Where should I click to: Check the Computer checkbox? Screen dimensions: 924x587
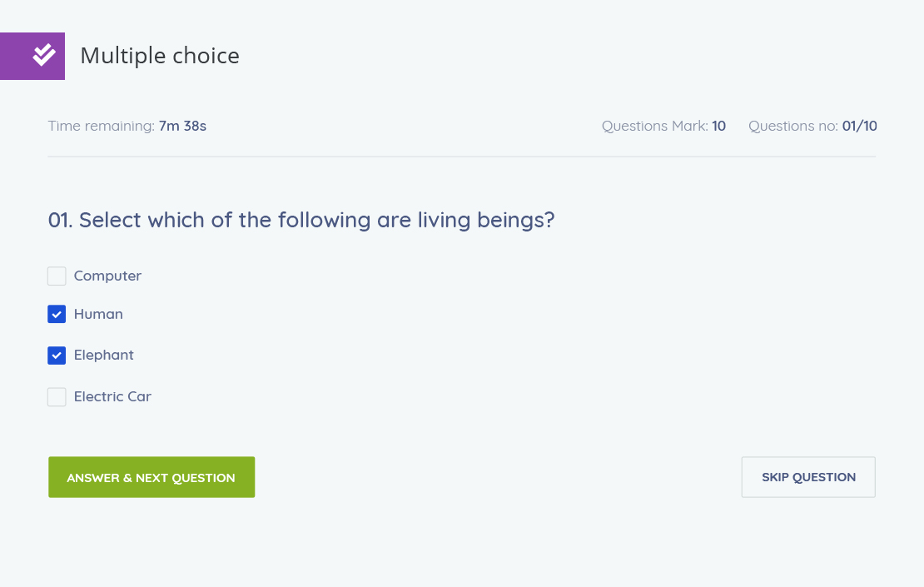point(57,276)
